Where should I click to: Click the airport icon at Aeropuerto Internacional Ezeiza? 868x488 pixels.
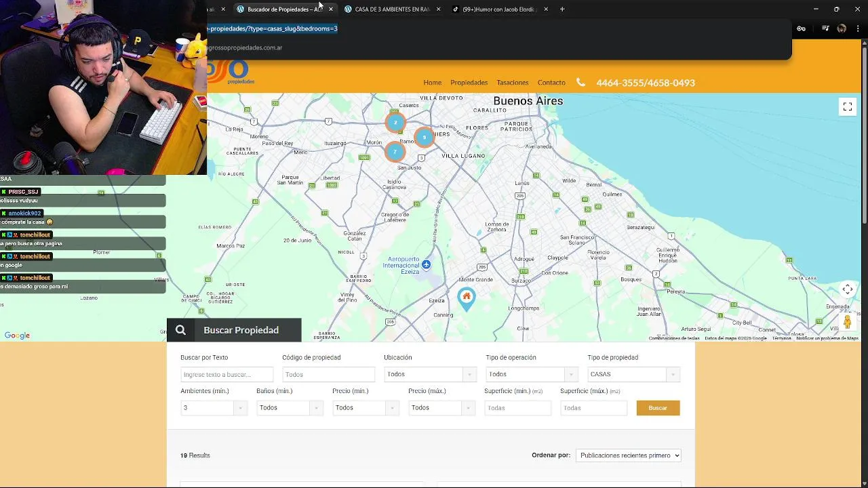click(426, 264)
